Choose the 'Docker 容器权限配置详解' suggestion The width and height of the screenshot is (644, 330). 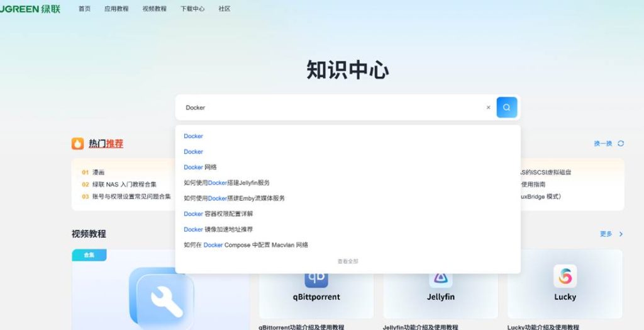[218, 213]
